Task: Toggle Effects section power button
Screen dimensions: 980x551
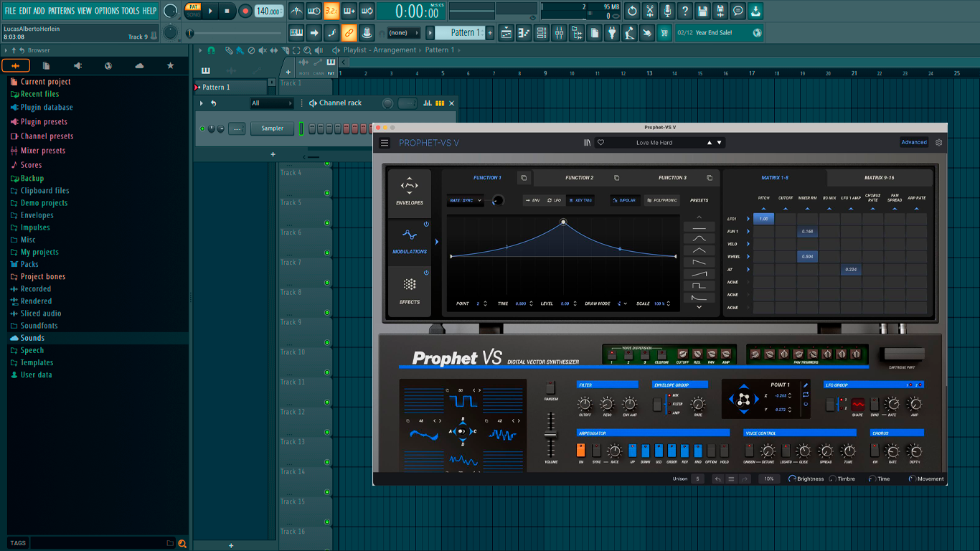Action: pyautogui.click(x=426, y=273)
